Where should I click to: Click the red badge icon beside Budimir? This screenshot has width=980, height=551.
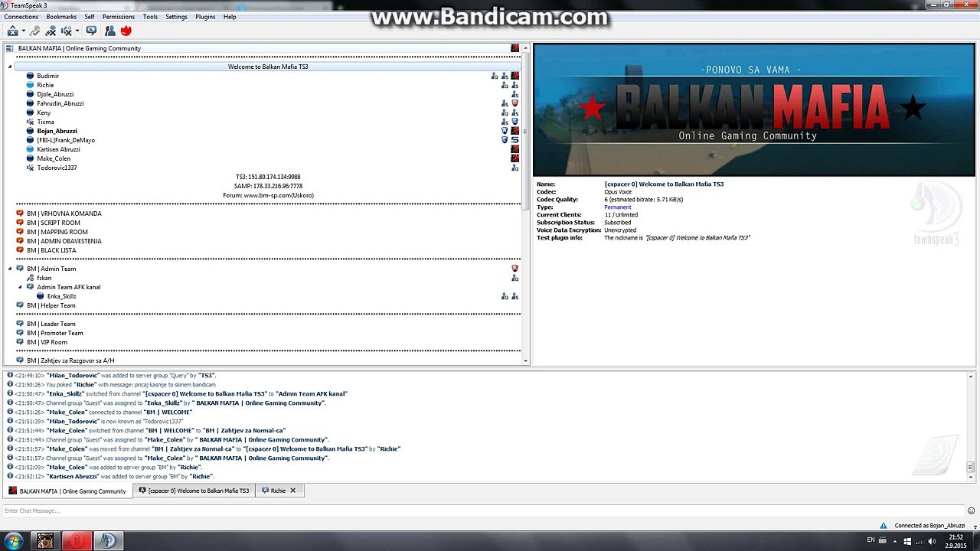coord(515,76)
